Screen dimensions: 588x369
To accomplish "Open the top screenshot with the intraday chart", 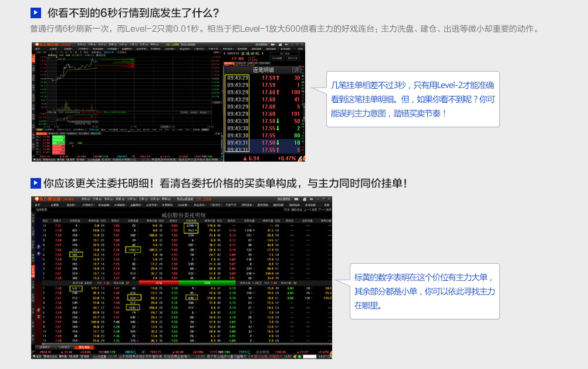I will point(128,100).
